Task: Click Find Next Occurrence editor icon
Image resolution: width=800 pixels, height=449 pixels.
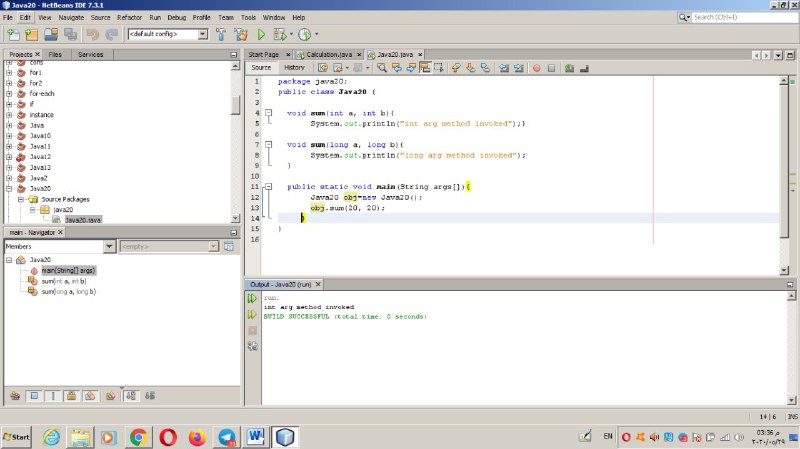Action: pyautogui.click(x=411, y=68)
